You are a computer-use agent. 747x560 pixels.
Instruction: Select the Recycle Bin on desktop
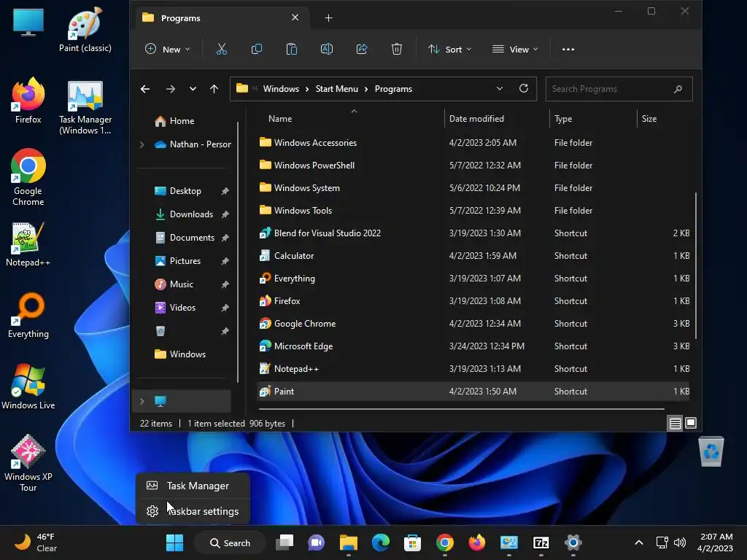coord(711,451)
